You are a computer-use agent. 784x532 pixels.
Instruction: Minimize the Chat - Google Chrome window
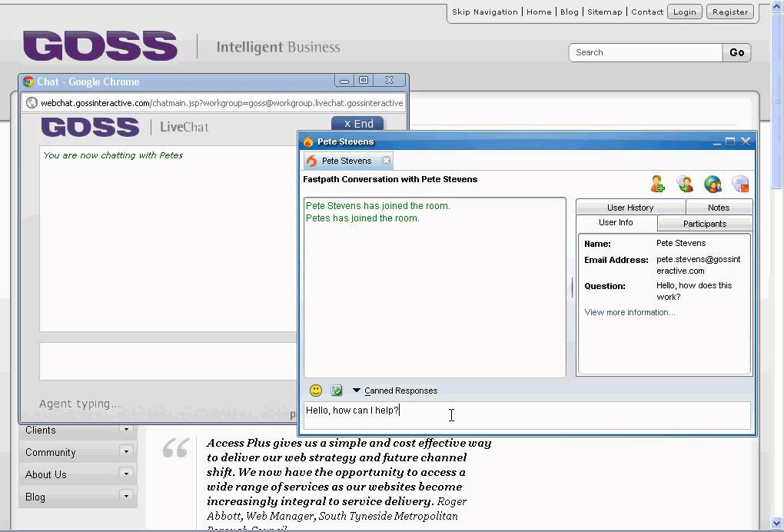point(344,81)
